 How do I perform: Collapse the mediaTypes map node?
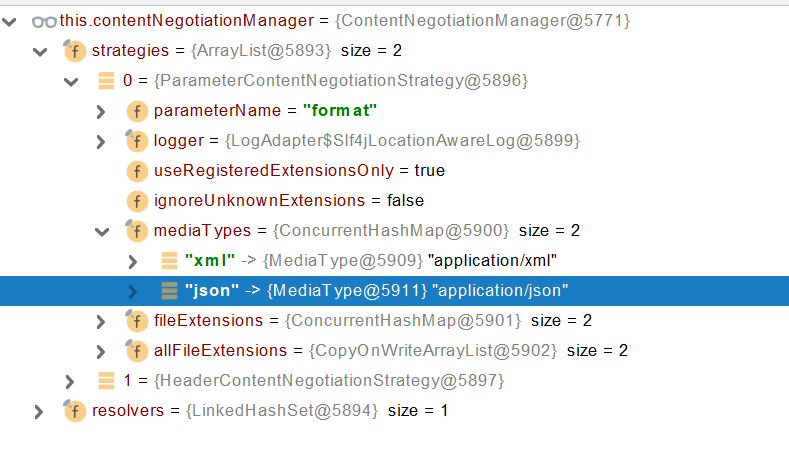pos(101,231)
